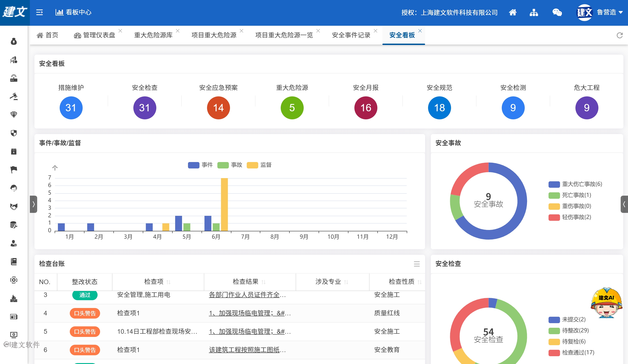Viewport: 628px width, 364px height.
Task: Open the diamond sidebar icon
Action: coord(14,115)
